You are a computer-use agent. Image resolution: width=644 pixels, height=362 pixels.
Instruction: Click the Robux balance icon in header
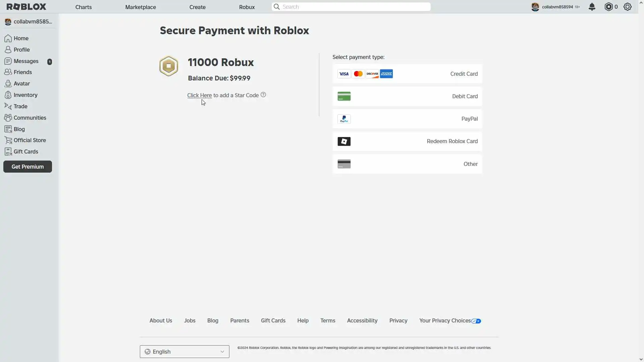click(x=608, y=7)
